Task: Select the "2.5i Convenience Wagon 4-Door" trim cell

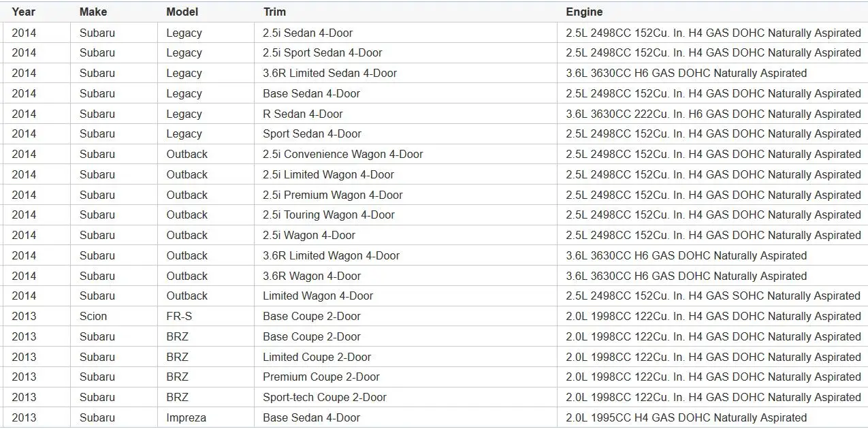Action: point(406,154)
